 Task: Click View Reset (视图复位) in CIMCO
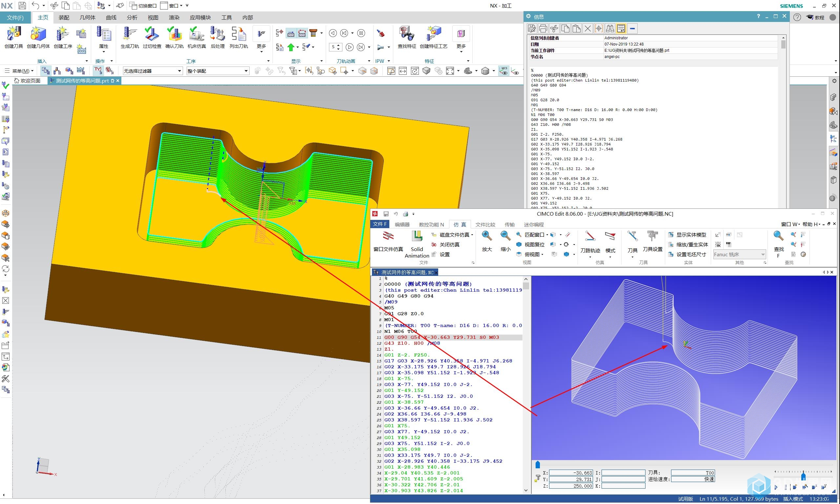pyautogui.click(x=530, y=244)
